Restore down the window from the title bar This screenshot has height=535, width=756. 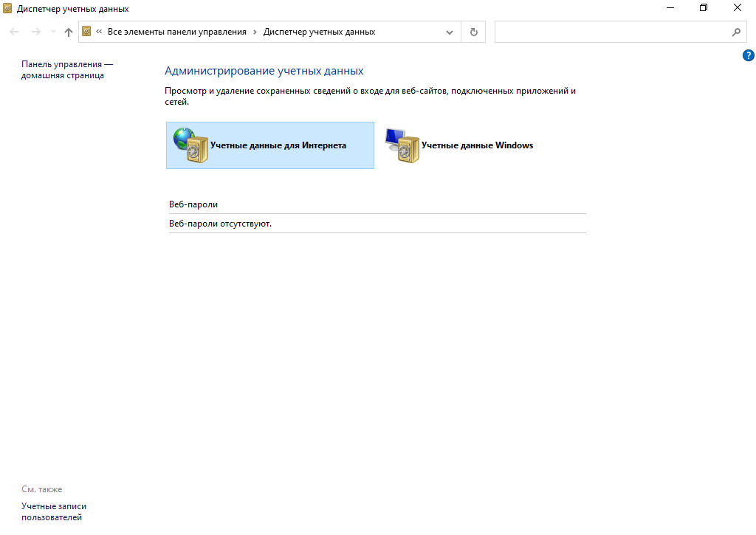tap(703, 8)
